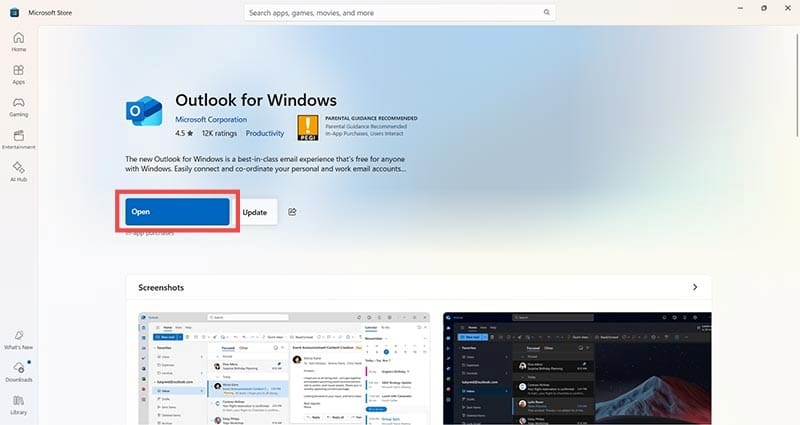The width and height of the screenshot is (800, 425).
Task: Open the Apps section in sidebar
Action: (18, 75)
